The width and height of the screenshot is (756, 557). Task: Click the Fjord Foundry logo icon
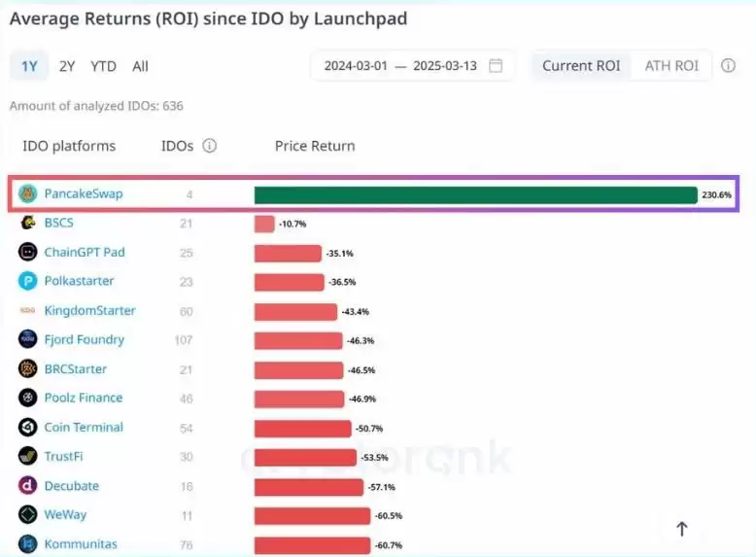[27, 339]
